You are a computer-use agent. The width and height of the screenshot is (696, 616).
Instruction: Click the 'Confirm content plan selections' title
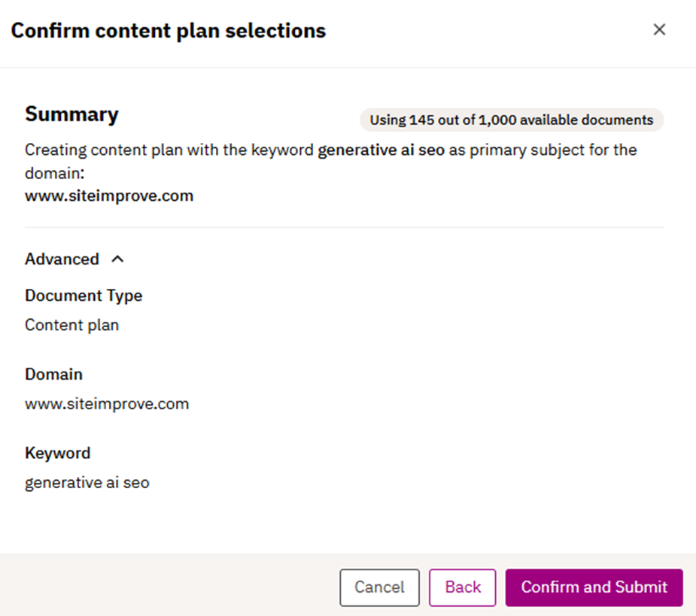pos(168,31)
